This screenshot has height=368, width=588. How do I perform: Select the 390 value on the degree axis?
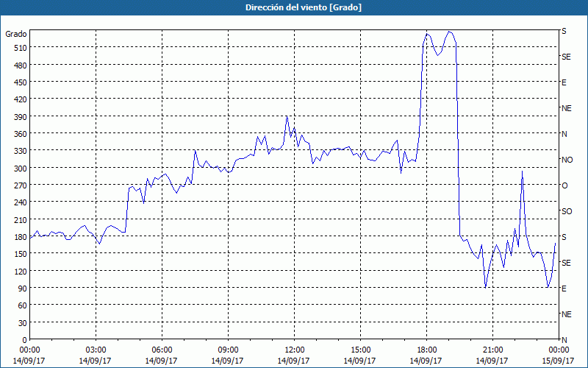[x=21, y=117]
